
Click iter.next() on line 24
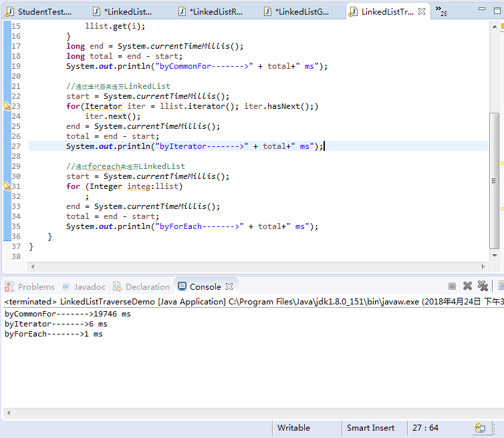click(112, 116)
